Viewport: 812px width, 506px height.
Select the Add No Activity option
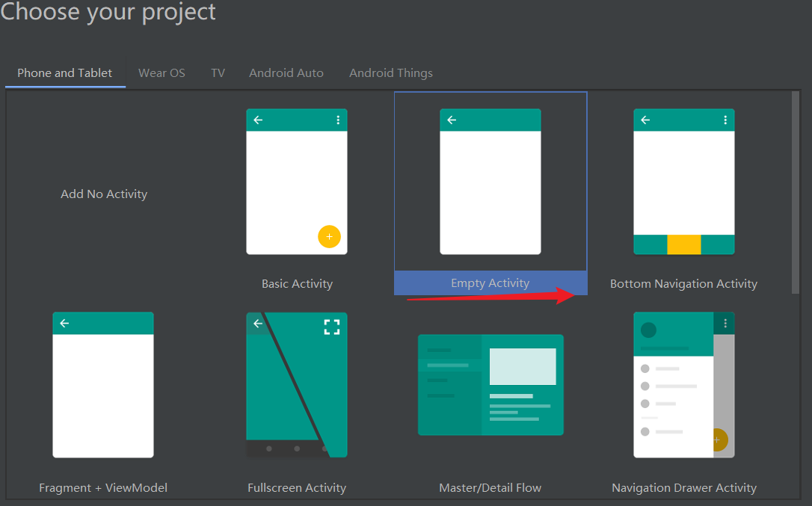coord(104,194)
